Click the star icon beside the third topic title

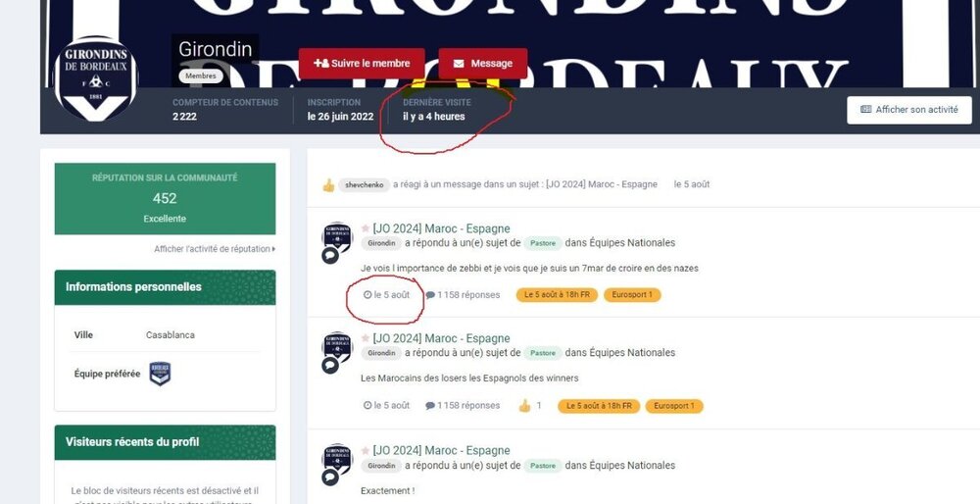pos(366,451)
